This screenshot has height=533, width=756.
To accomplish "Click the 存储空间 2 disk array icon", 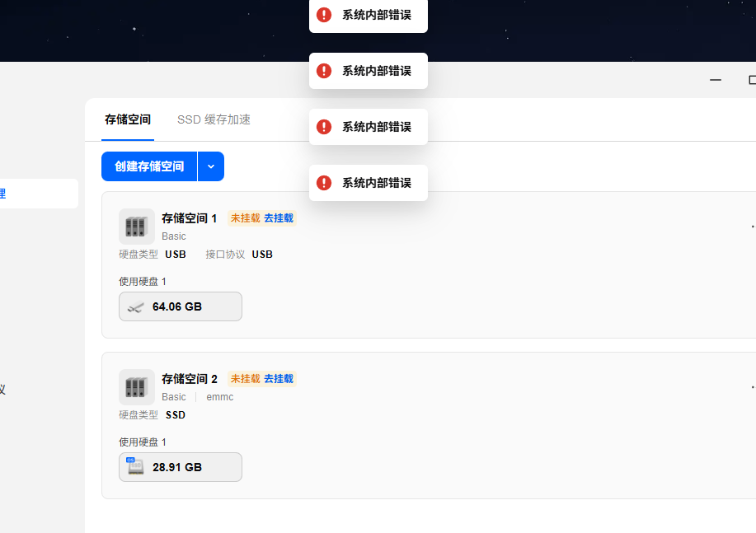I will point(137,387).
